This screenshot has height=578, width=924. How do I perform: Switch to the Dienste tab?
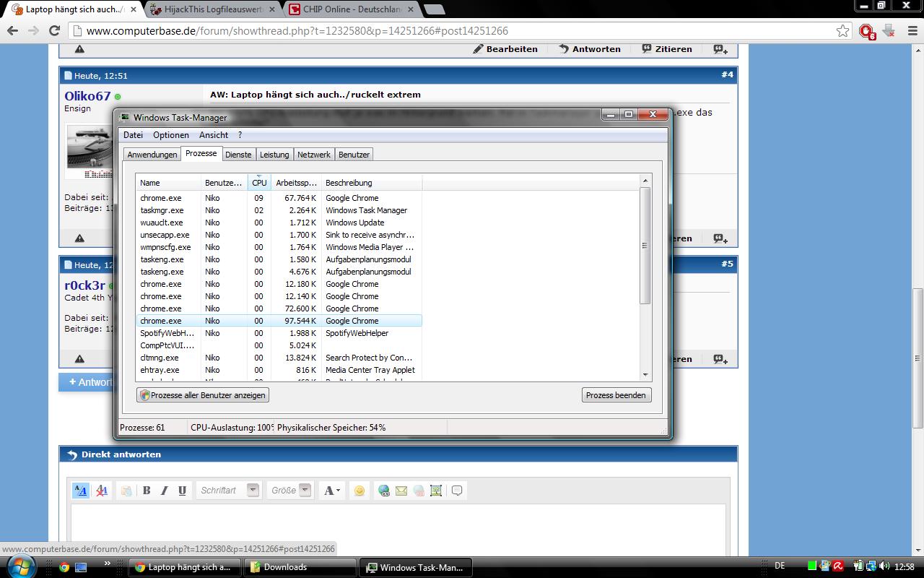(x=238, y=155)
